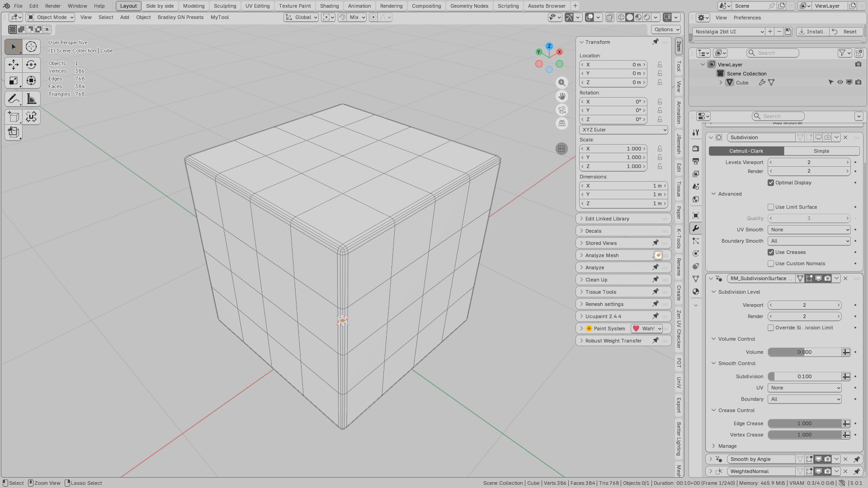Adjust the Edge Crease slider
Screen dimensions: 868x488
[804, 423]
